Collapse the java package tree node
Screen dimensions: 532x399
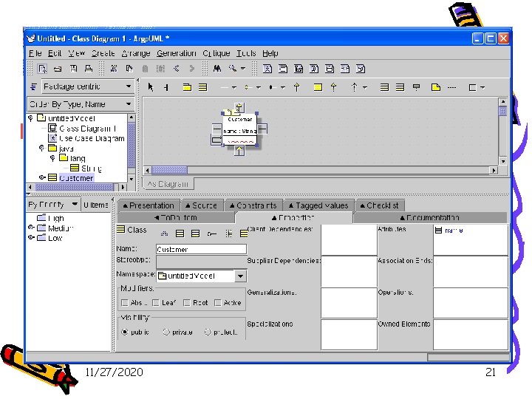41,148
